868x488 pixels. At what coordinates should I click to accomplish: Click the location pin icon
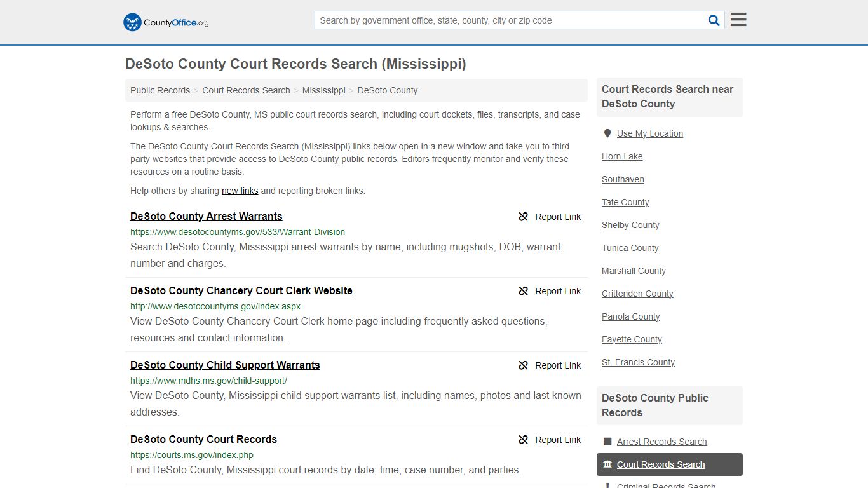pyautogui.click(x=607, y=133)
